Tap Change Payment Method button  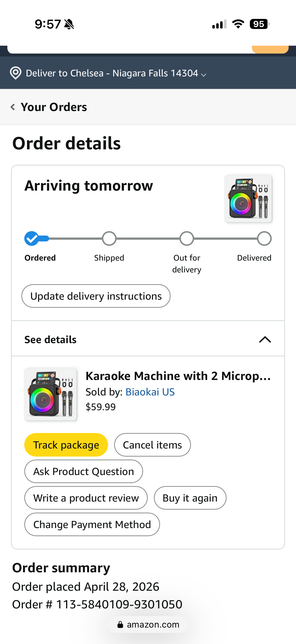pos(92,524)
